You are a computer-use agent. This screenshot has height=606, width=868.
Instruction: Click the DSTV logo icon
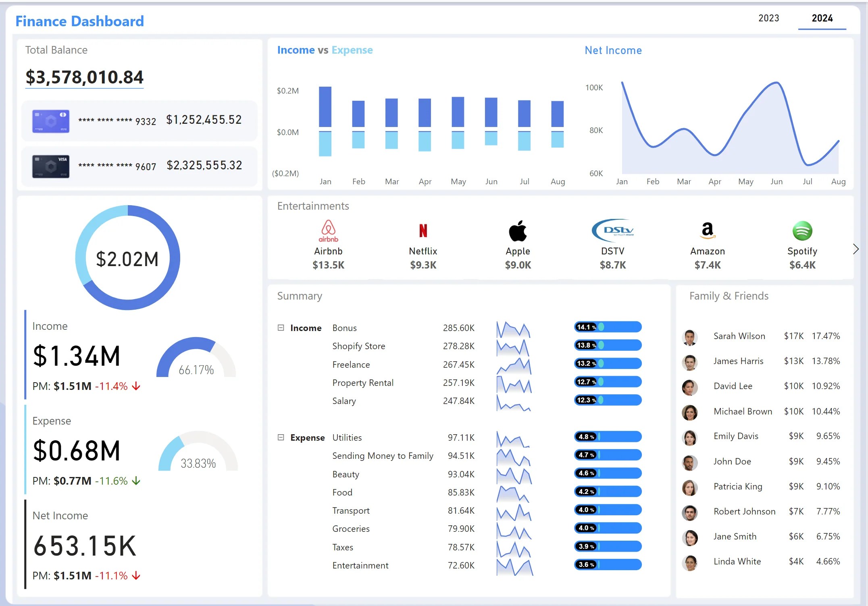(613, 231)
